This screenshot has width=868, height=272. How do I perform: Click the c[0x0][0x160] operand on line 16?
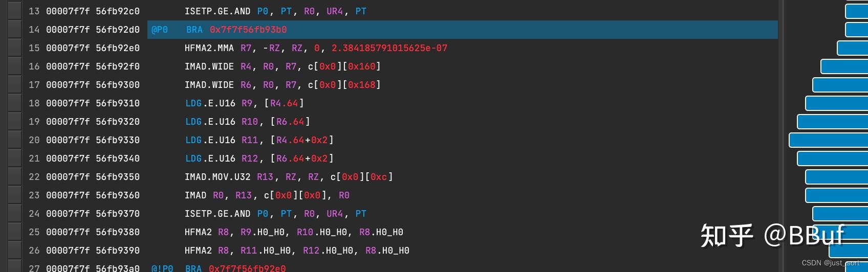coord(344,66)
